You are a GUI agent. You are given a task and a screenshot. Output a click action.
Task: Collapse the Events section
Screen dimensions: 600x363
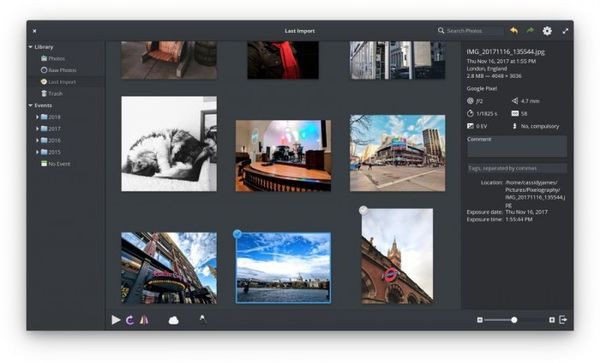point(30,105)
